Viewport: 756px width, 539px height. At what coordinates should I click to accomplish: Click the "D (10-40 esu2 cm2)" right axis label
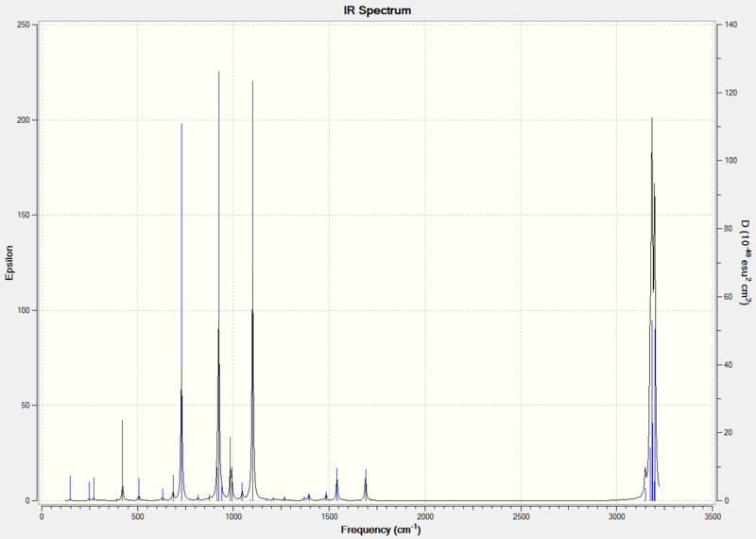746,263
